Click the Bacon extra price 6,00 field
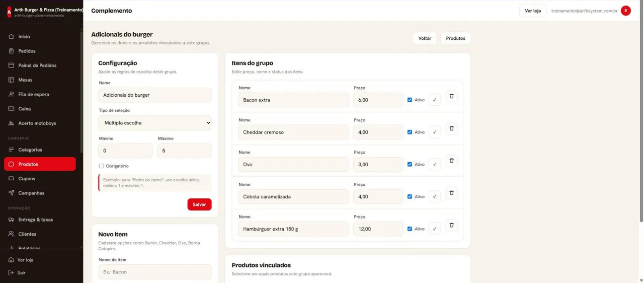 [378, 100]
